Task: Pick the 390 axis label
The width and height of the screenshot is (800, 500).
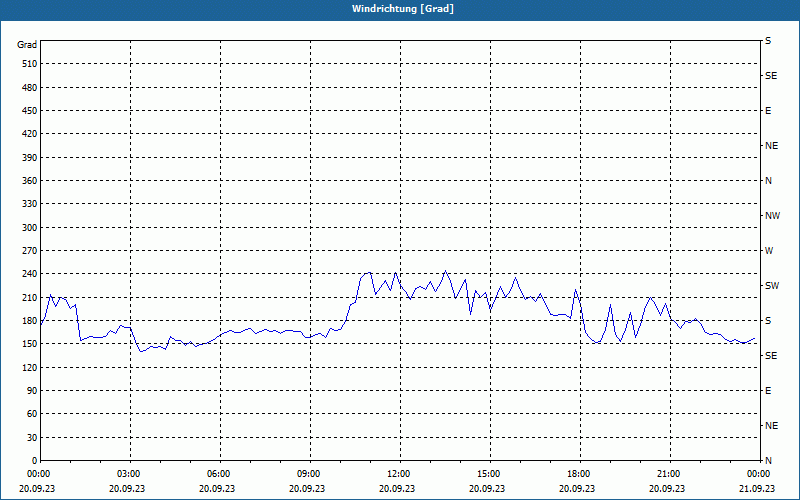Action: point(30,158)
